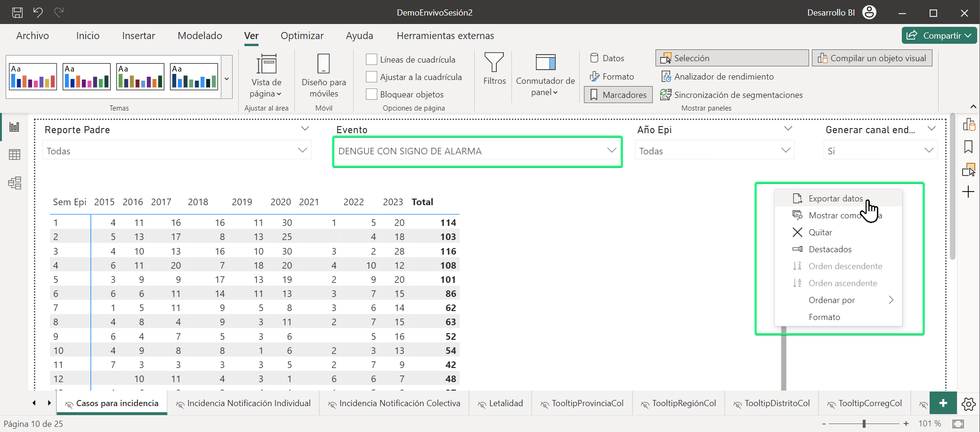Open Año Epi slicer dropdown
980x432 pixels.
[714, 151]
